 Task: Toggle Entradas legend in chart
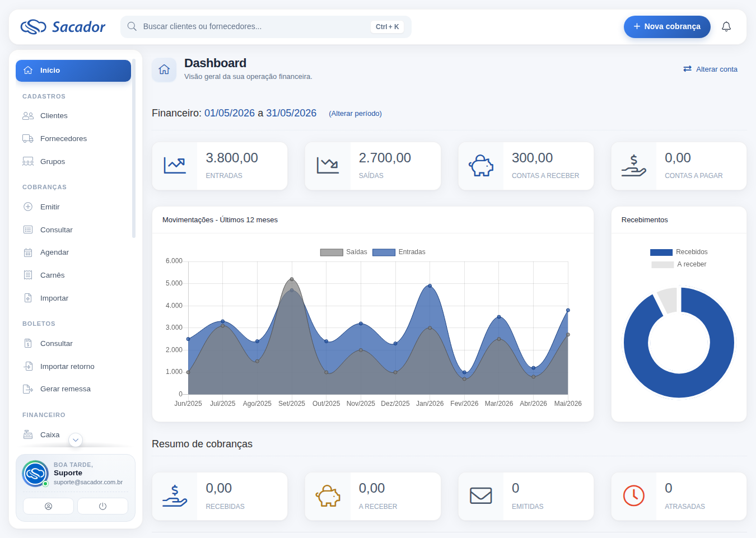click(x=399, y=252)
